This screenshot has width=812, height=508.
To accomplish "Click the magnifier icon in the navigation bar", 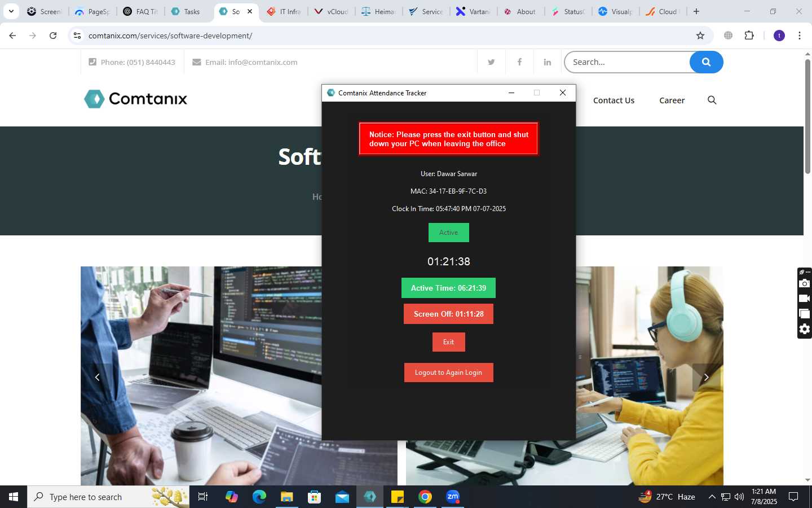I will (712, 100).
